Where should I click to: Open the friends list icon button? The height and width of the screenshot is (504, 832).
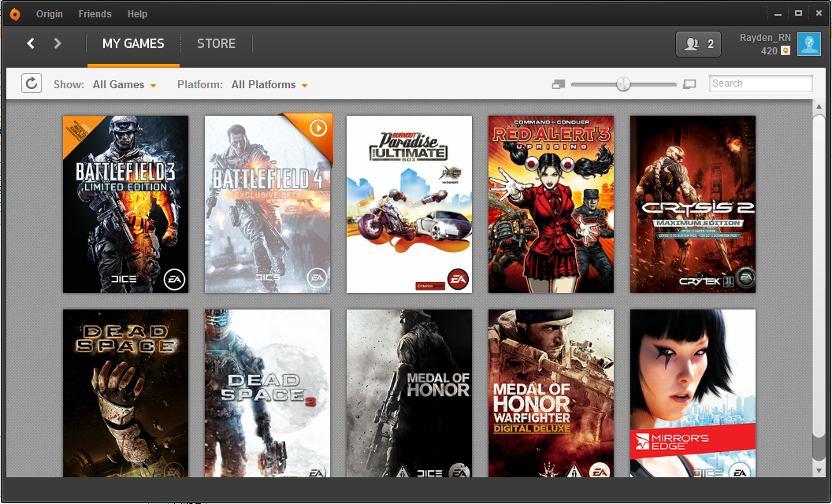click(x=698, y=44)
